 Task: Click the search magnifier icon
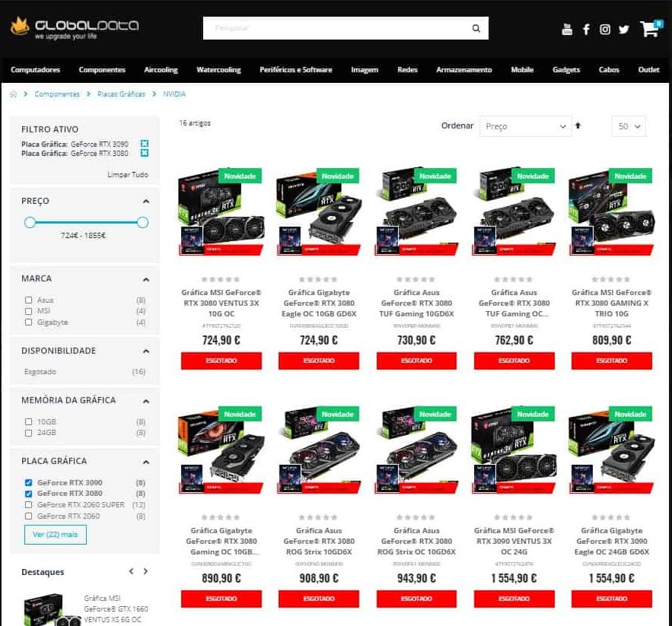tap(476, 28)
